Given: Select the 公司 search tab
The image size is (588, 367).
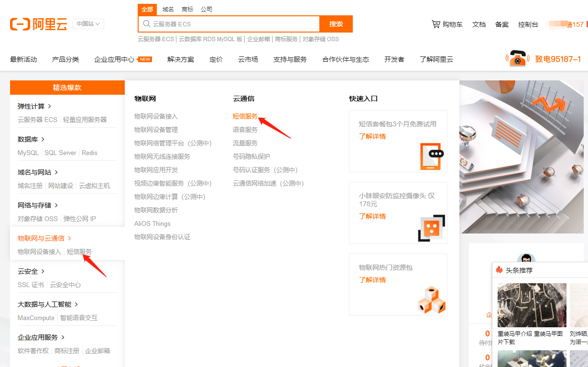Looking at the screenshot, I should tap(207, 10).
